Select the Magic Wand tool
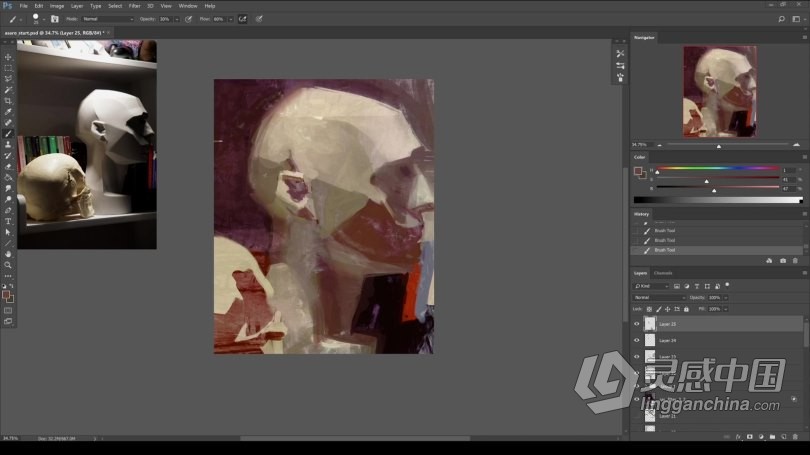 point(8,90)
